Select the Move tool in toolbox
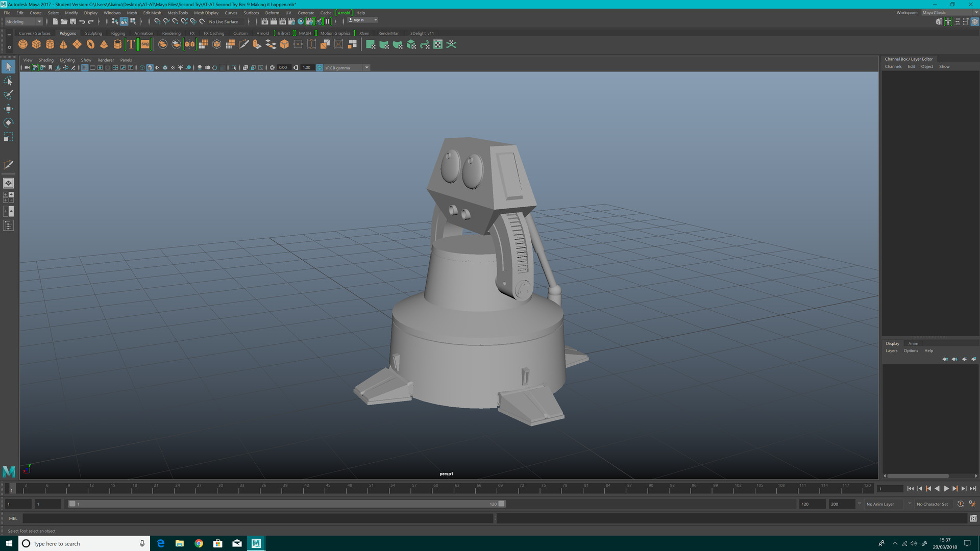This screenshot has height=551, width=980. 8,109
